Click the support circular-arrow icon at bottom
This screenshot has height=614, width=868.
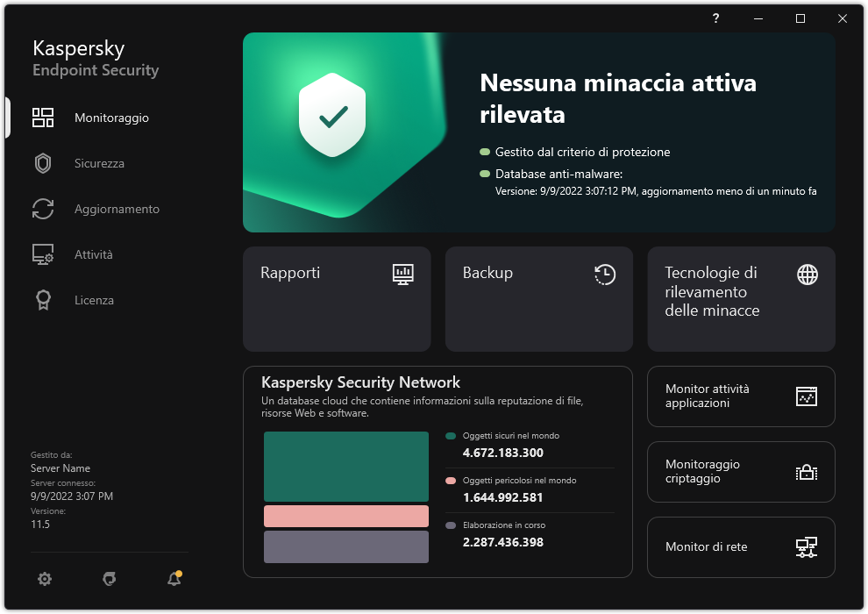tap(109, 579)
